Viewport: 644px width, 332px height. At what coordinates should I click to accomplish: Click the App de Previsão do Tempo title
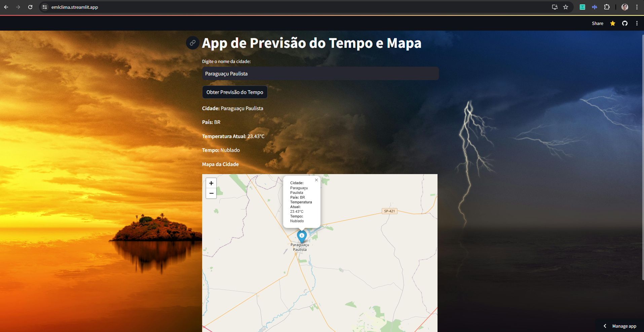[x=311, y=43]
